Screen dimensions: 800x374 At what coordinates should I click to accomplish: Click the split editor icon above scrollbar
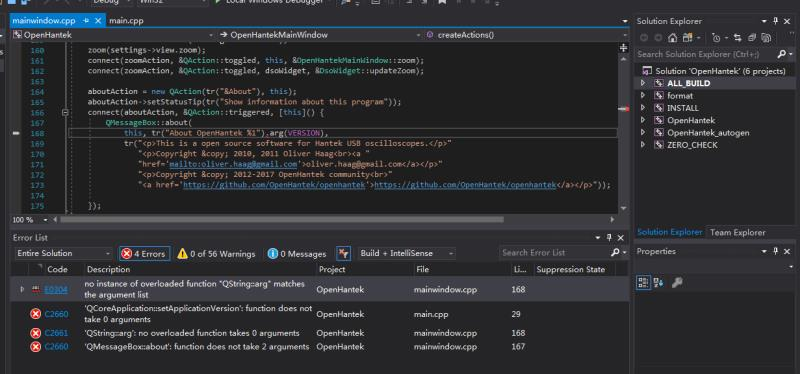(x=623, y=47)
